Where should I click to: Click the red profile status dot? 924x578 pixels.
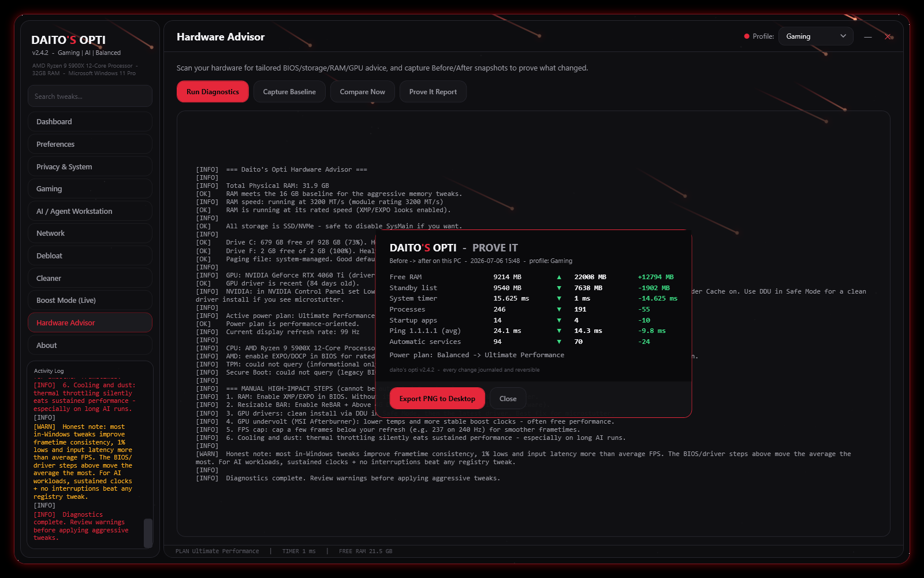point(747,36)
